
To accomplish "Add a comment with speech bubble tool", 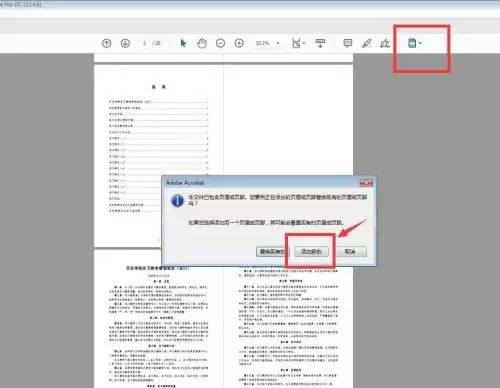I will pos(348,43).
